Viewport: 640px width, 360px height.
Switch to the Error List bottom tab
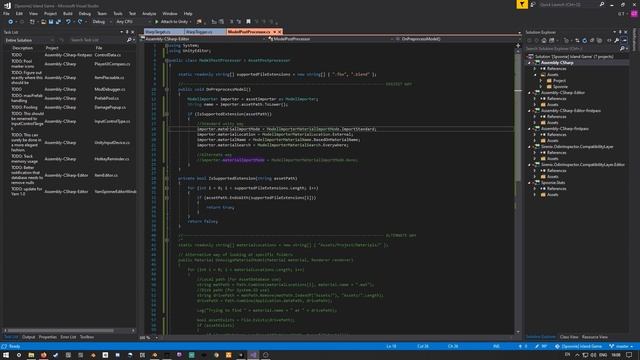[x=68, y=337]
